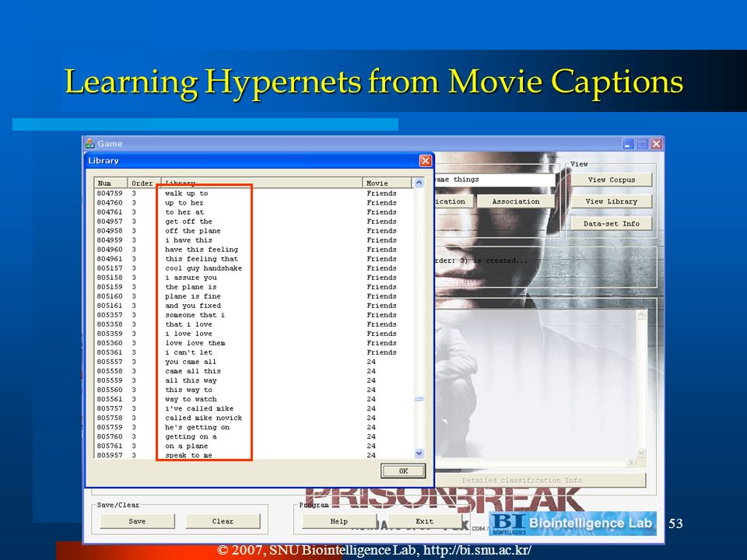Select the row "i have this"
The height and width of the screenshot is (560, 747).
click(254, 240)
